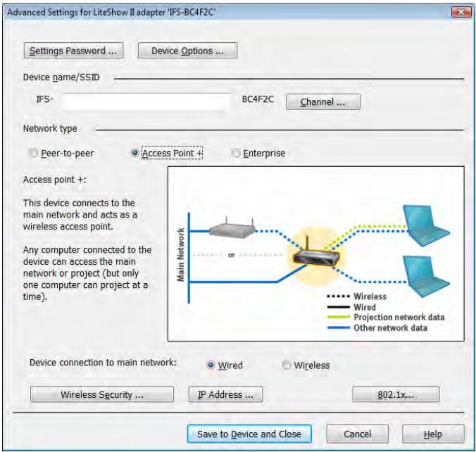Open Wireless Security settings

pos(102,394)
